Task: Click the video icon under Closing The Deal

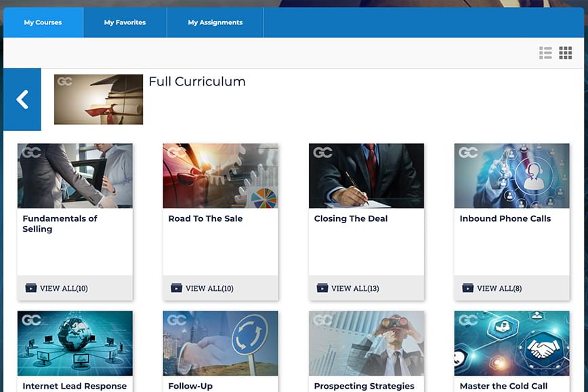Action: click(322, 288)
